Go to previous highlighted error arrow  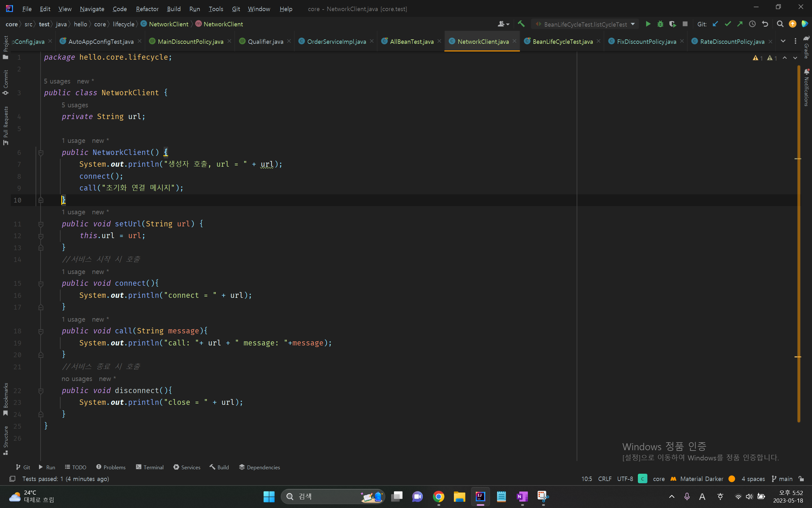point(785,58)
